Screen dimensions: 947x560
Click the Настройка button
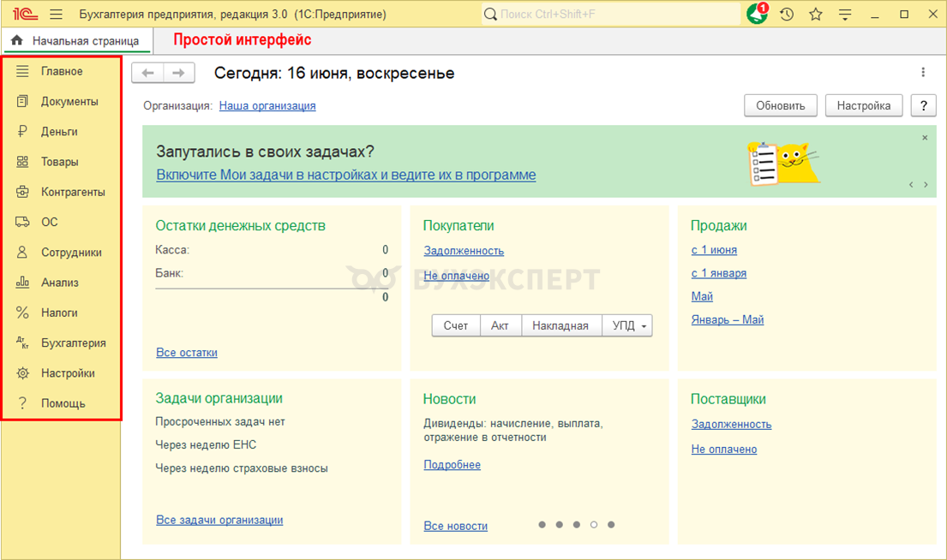(864, 105)
